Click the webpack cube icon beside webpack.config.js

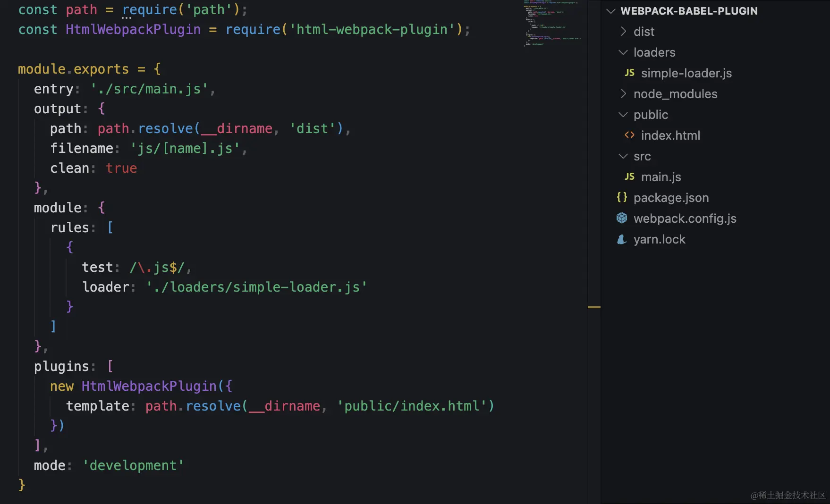coord(622,218)
